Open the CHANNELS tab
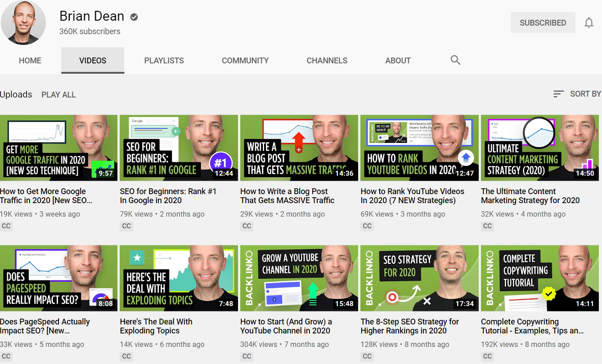Viewport: 602px width, 364px height. click(327, 61)
